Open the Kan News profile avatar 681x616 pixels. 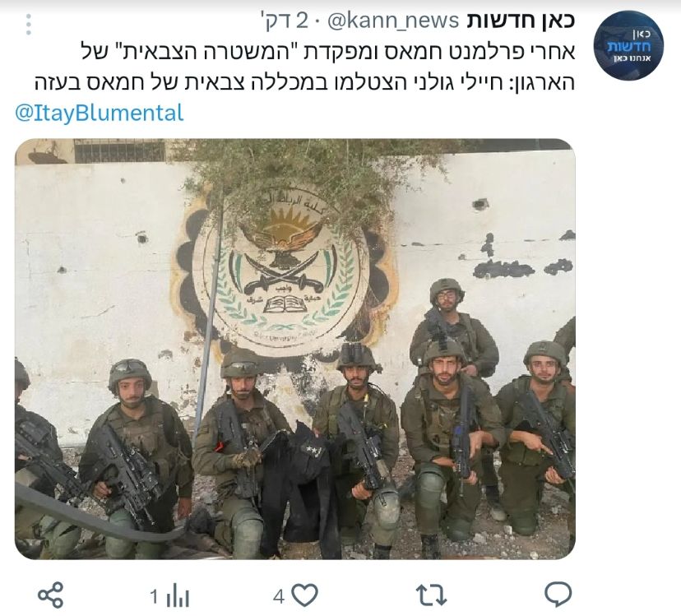628,45
